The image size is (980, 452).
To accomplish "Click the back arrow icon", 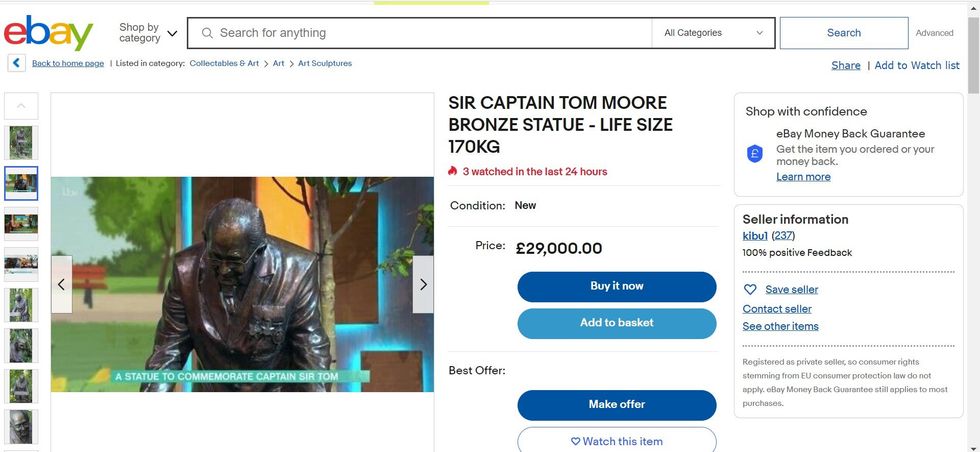I will (16, 64).
